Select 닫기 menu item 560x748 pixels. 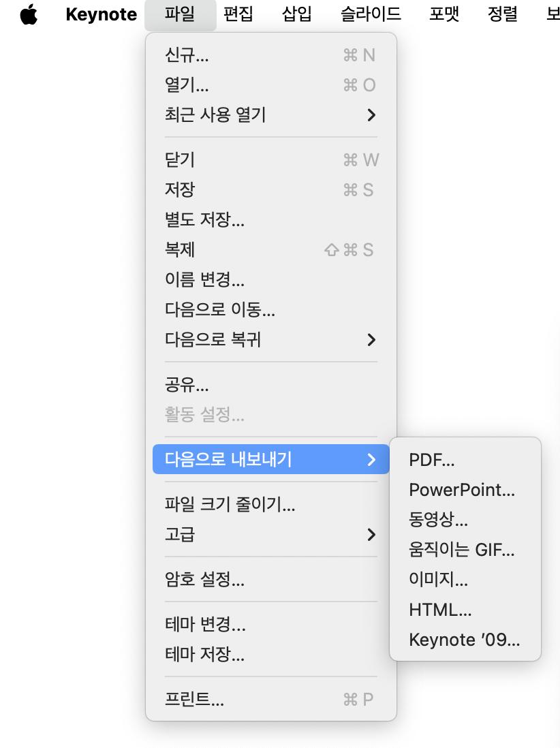click(x=271, y=160)
